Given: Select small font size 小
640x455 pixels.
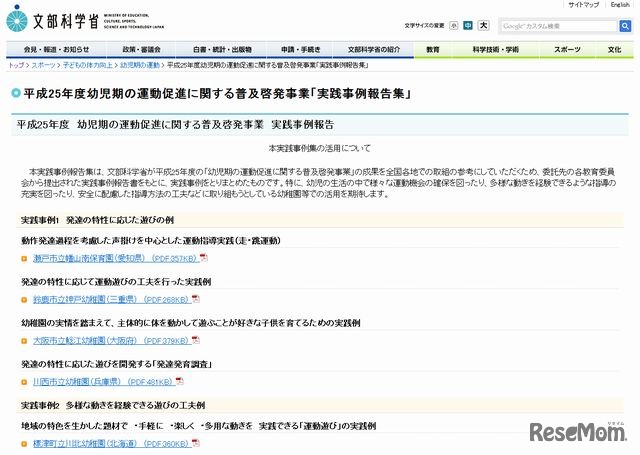Looking at the screenshot, I should click(x=453, y=26).
